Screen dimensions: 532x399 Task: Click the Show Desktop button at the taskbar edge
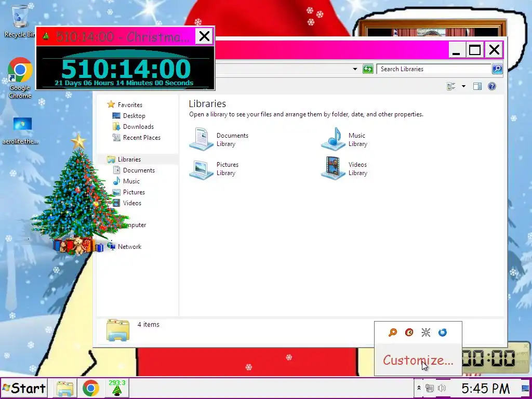526,388
